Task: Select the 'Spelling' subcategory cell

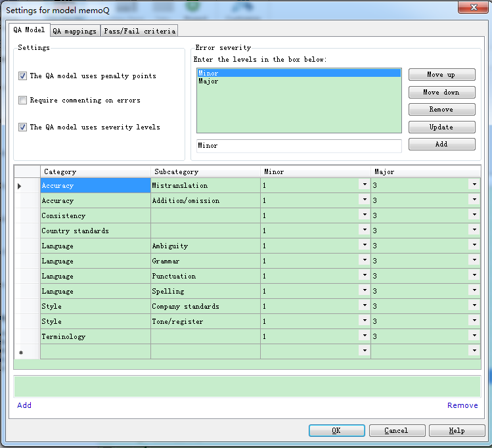Action: (206, 291)
